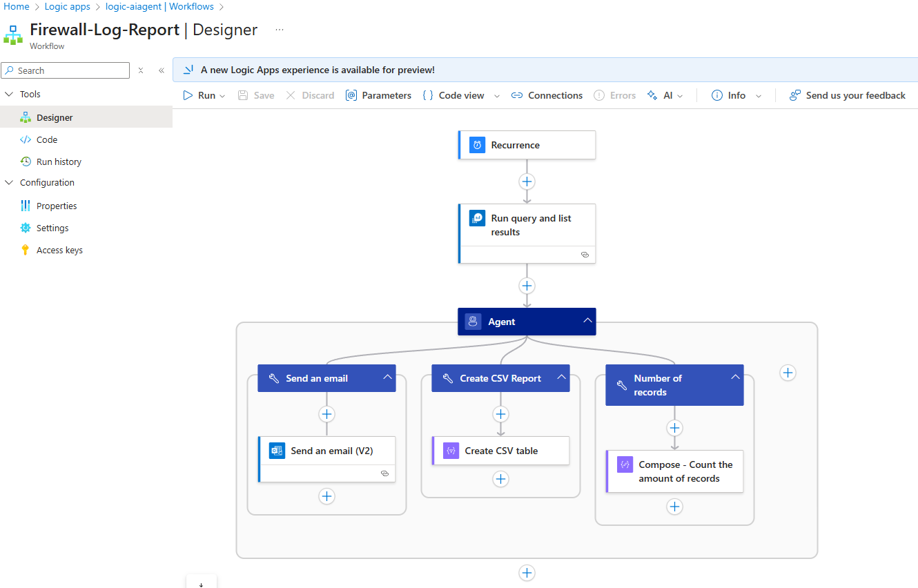Collapse the Tools section in sidebar
918x588 pixels.
click(x=9, y=94)
